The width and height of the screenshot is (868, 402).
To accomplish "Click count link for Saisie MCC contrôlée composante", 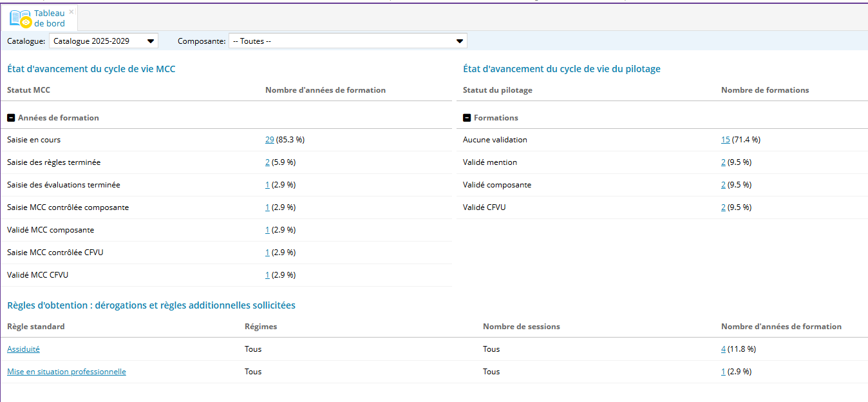I will pos(267,207).
